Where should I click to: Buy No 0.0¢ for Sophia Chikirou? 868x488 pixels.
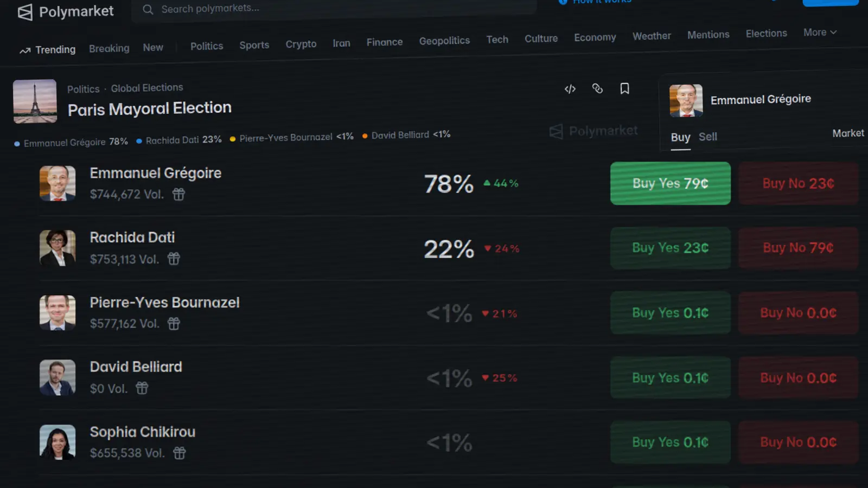799,442
